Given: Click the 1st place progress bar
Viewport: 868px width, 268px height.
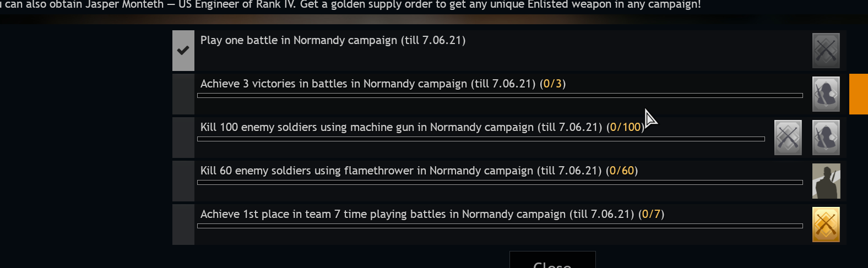Looking at the screenshot, I should click(500, 226).
